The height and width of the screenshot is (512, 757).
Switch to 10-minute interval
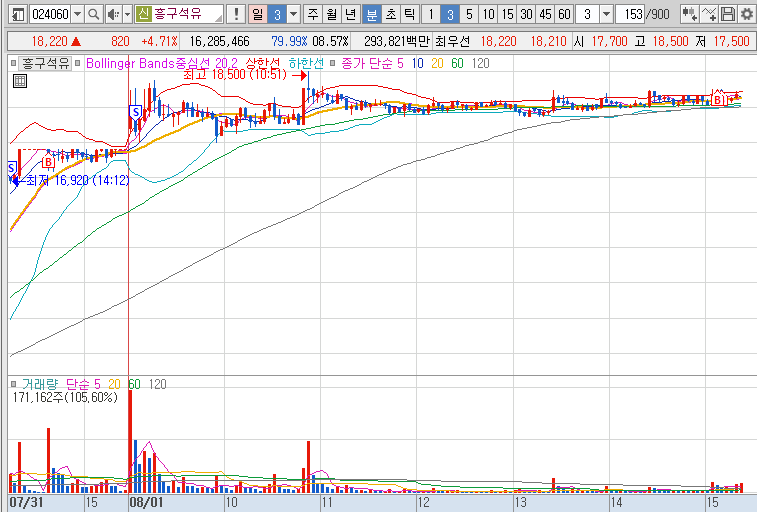pos(488,14)
